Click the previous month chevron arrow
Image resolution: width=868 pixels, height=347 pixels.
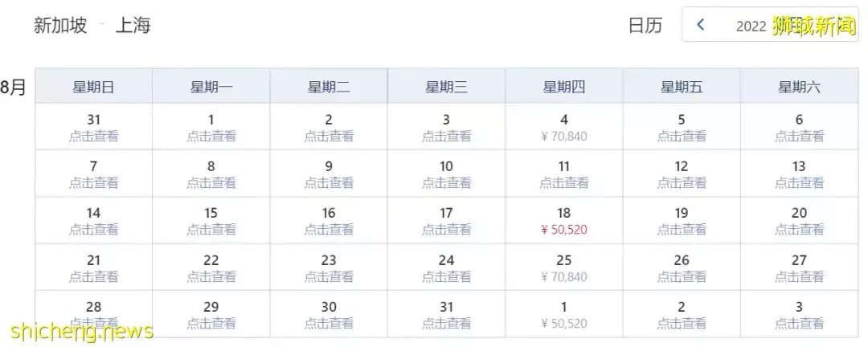(x=700, y=25)
